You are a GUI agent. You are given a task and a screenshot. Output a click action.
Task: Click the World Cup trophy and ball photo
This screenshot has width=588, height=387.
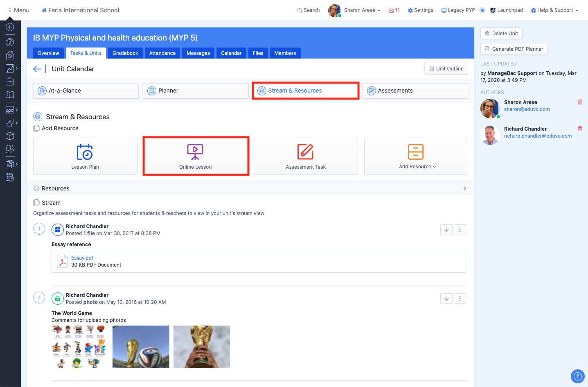[x=141, y=347]
